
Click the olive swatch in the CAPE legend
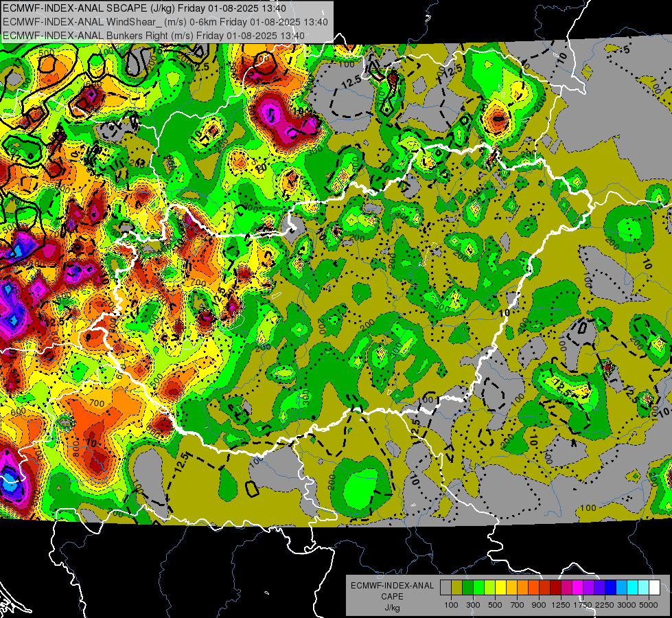[x=456, y=588]
